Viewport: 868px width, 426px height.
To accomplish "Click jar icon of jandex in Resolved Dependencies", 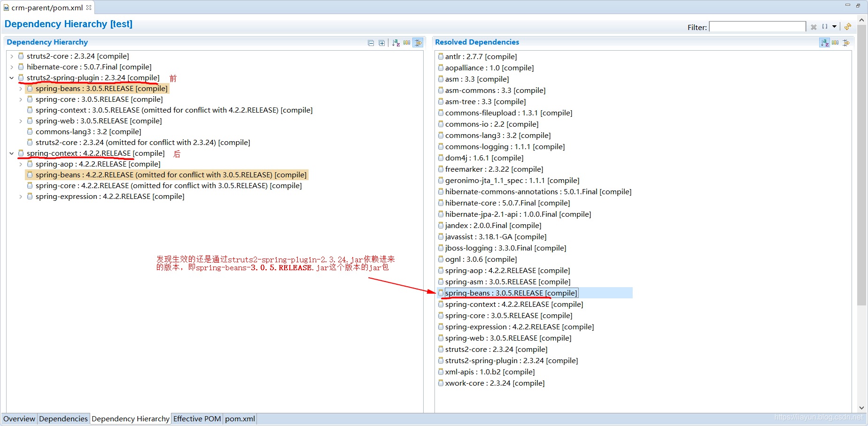I will pos(441,225).
